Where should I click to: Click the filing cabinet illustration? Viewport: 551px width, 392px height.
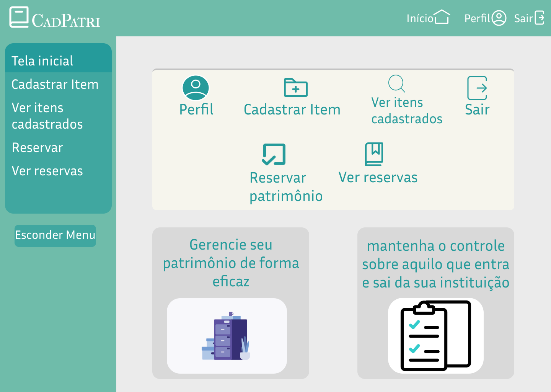click(x=227, y=336)
